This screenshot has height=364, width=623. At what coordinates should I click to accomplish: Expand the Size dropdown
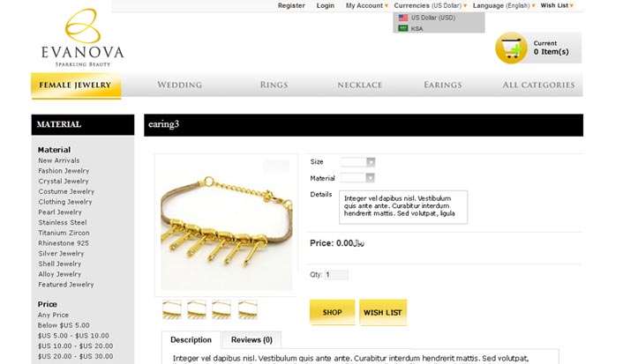357,162
